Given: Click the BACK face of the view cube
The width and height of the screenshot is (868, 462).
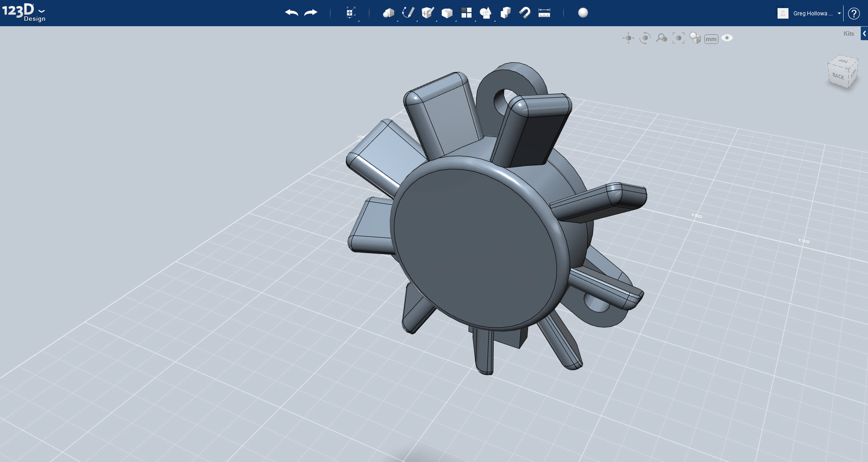Looking at the screenshot, I should pos(839,77).
